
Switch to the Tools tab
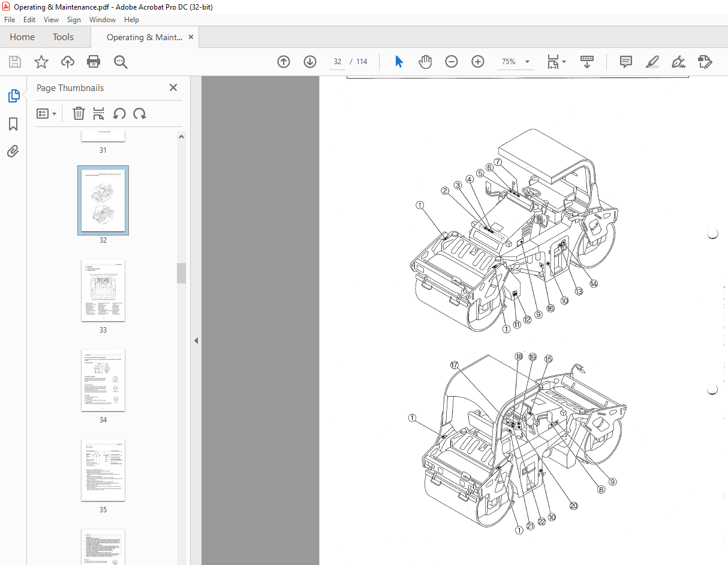(63, 37)
